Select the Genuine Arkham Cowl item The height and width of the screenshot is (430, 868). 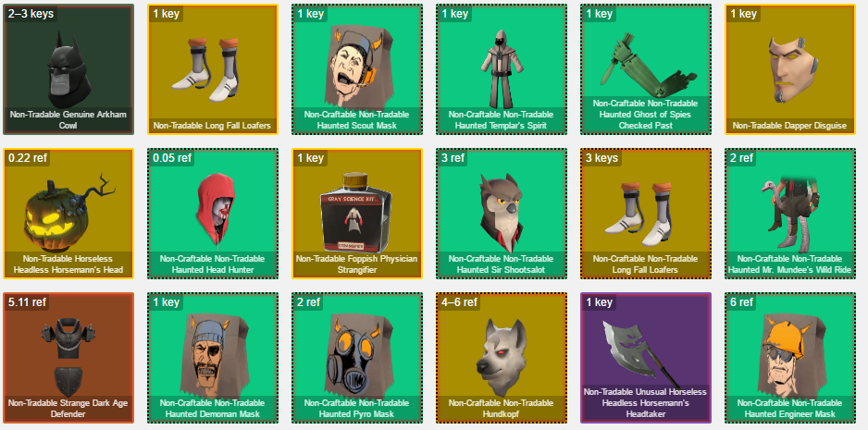(68, 69)
